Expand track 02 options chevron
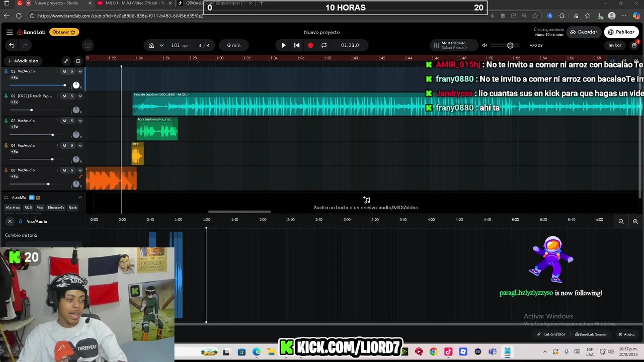 (80, 96)
